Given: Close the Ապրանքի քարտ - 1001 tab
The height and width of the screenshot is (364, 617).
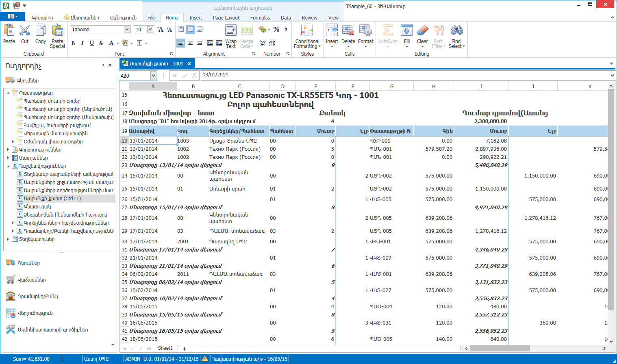Looking at the screenshot, I should [189, 63].
